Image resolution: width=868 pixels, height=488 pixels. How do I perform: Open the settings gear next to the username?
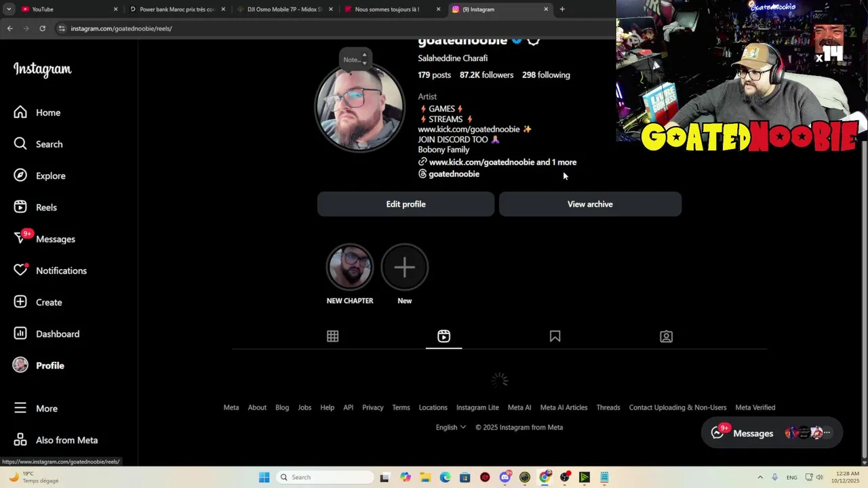[533, 41]
